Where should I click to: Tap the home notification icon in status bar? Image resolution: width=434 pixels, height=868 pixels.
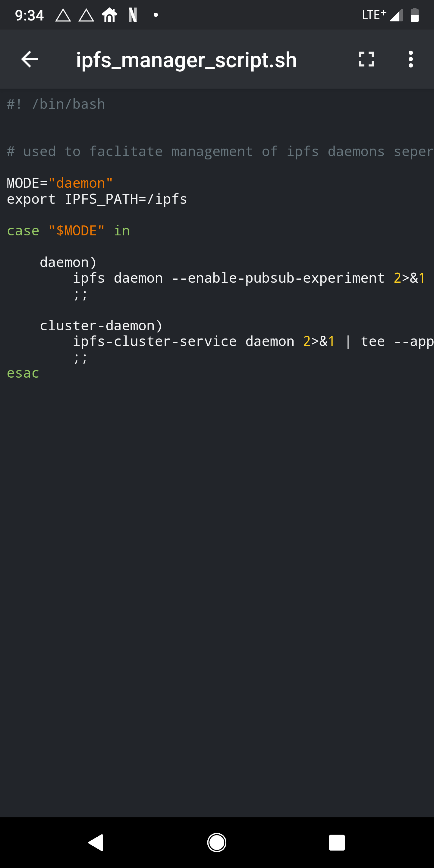[x=109, y=15]
